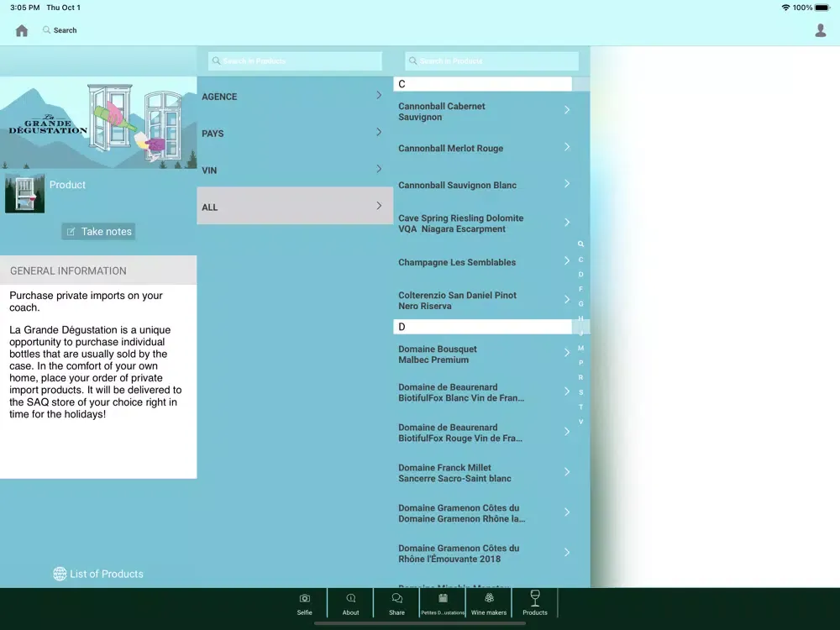Expand the ALL category chevron
Image resolution: width=840 pixels, height=630 pixels.
379,206
